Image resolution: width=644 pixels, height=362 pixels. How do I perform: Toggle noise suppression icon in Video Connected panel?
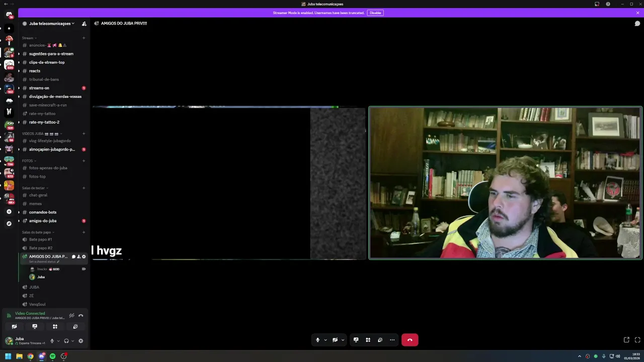point(71,316)
